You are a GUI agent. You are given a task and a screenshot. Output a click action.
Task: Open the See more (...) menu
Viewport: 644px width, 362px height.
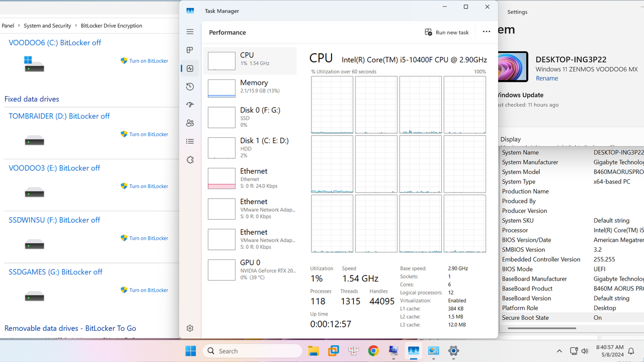486,32
